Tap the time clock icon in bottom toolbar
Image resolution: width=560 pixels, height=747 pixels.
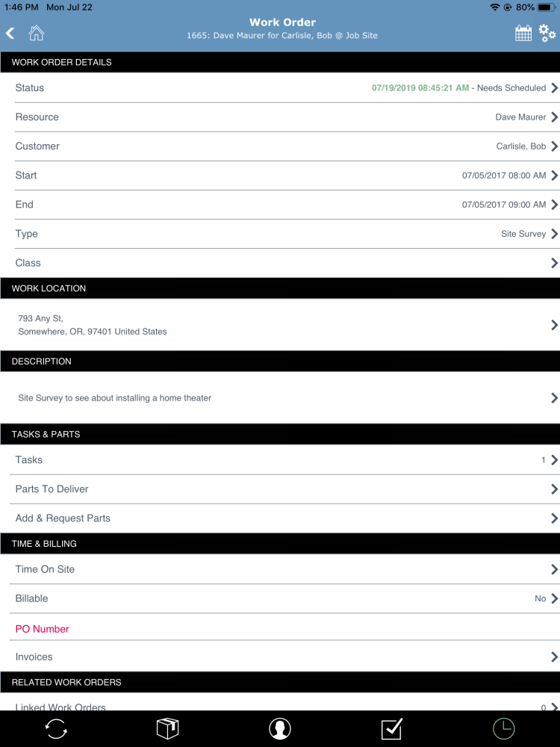(x=503, y=728)
